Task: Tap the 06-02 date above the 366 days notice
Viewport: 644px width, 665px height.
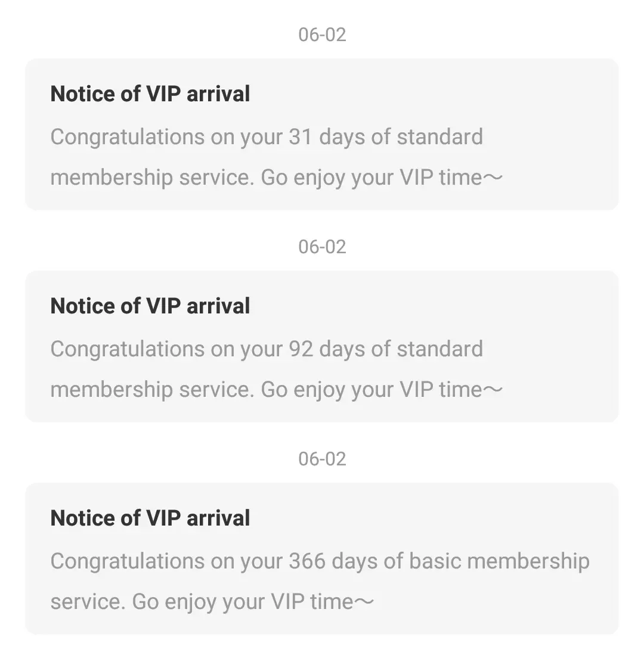Action: point(322,459)
